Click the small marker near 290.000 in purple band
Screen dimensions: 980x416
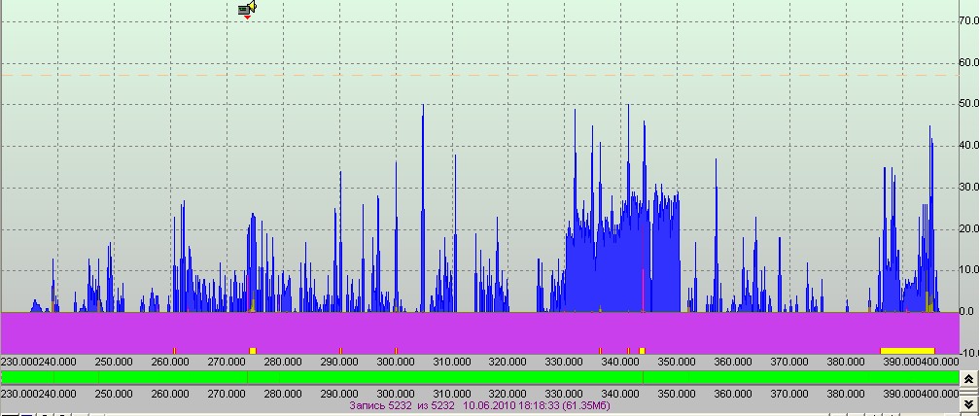340,351
